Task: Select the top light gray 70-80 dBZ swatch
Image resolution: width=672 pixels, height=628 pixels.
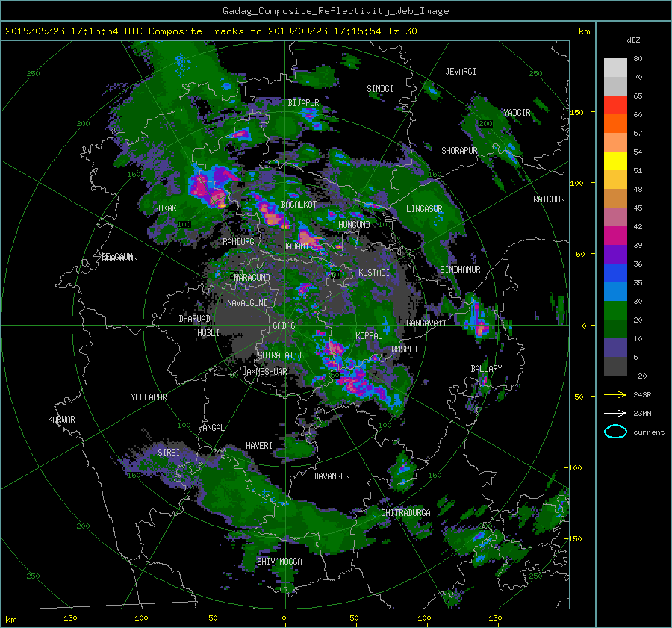Action: (615, 68)
